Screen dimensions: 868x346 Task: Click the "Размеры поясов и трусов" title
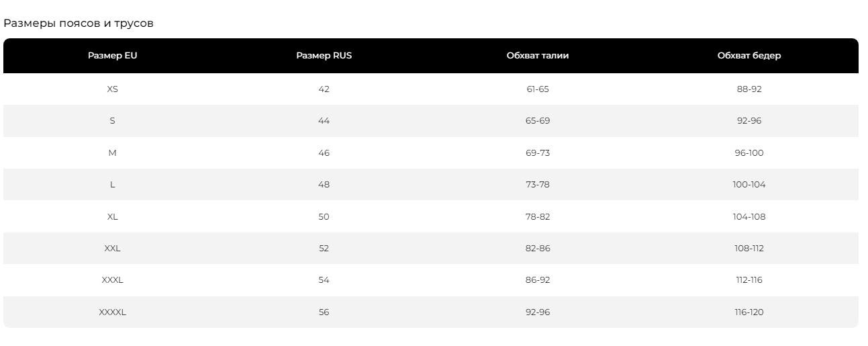pyautogui.click(x=79, y=24)
